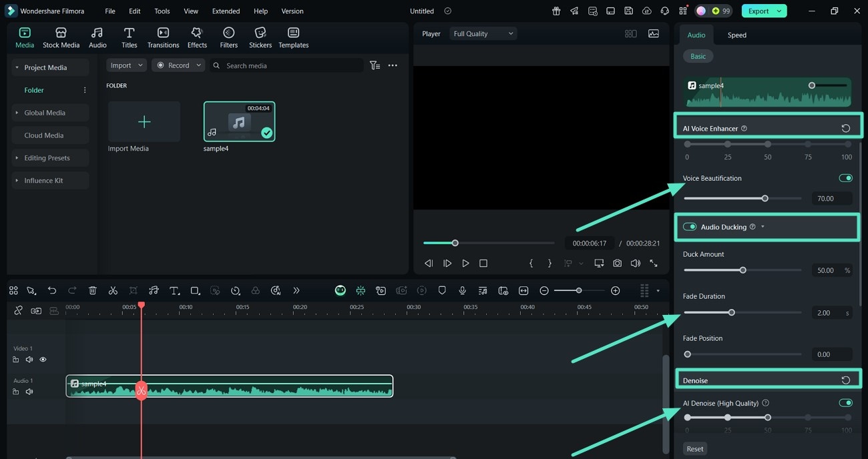Play the preview
The height and width of the screenshot is (459, 868).
point(465,264)
